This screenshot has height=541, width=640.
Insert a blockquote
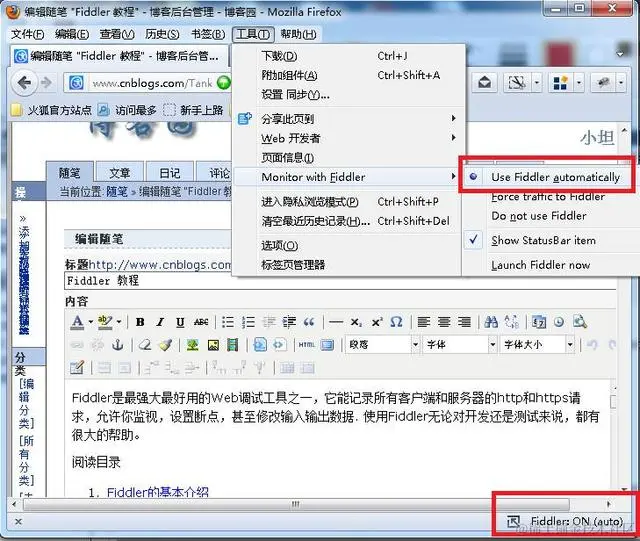click(309, 322)
